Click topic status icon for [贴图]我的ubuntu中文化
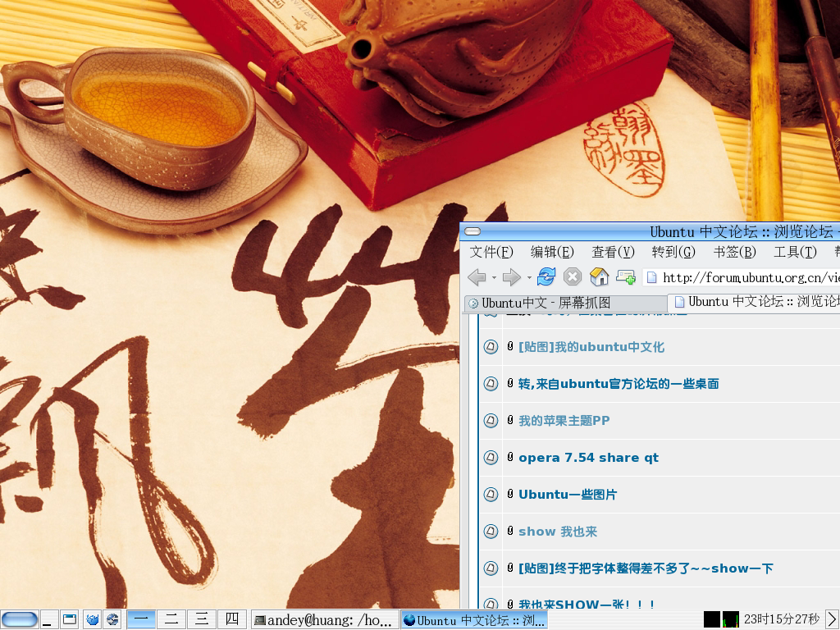Viewport: 840px width, 630px height. point(491,347)
